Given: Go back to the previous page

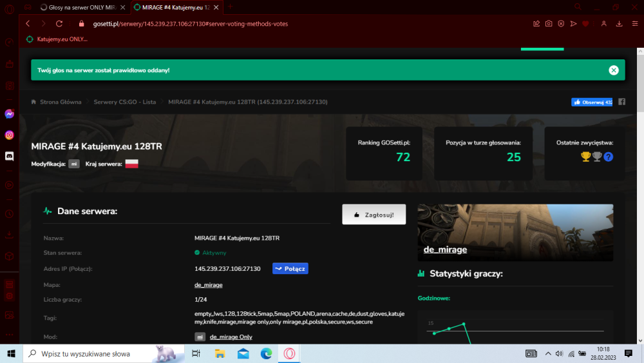Looking at the screenshot, I should coord(28,24).
